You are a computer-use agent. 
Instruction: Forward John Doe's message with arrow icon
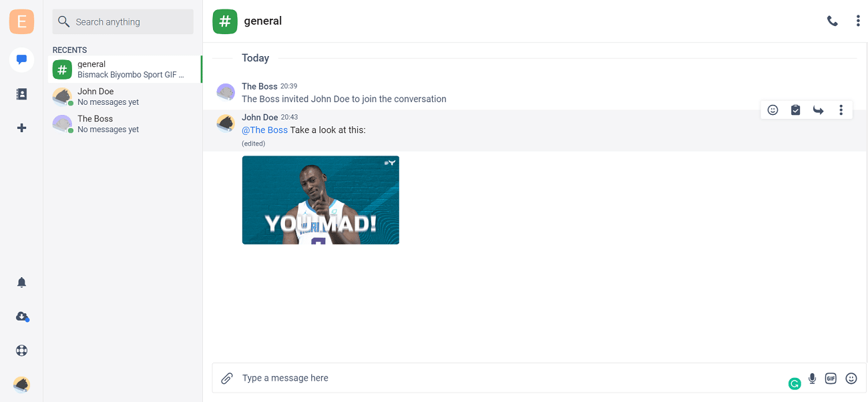coord(818,110)
